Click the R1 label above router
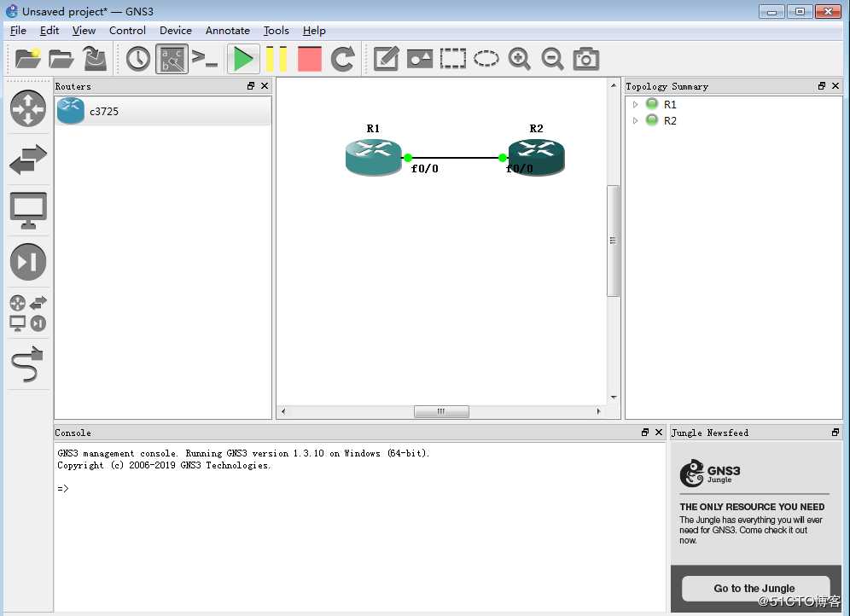 pyautogui.click(x=373, y=128)
